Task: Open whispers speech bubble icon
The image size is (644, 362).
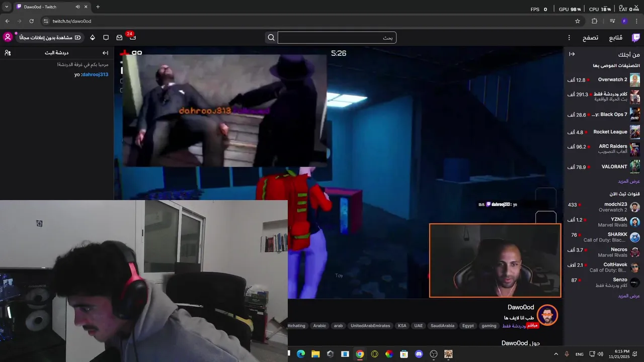Action: click(x=106, y=38)
